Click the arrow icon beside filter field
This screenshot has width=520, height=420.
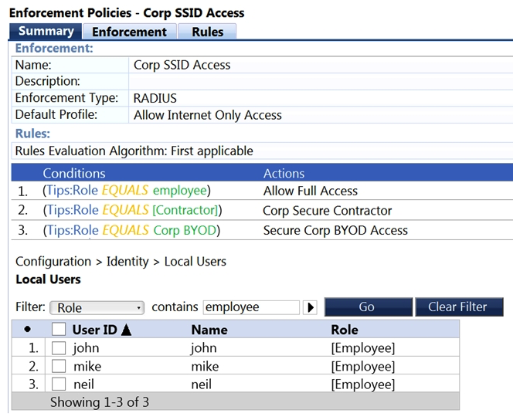(x=311, y=307)
